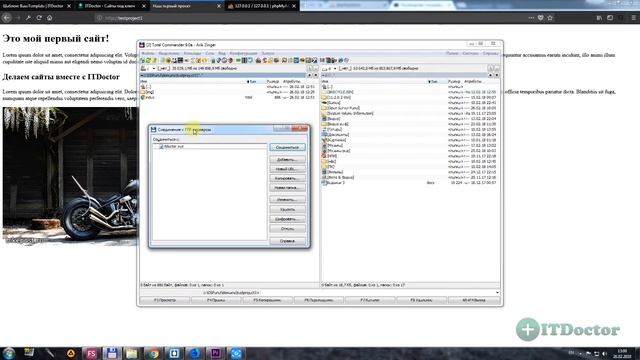Open the command line history dropdown

click(497, 293)
